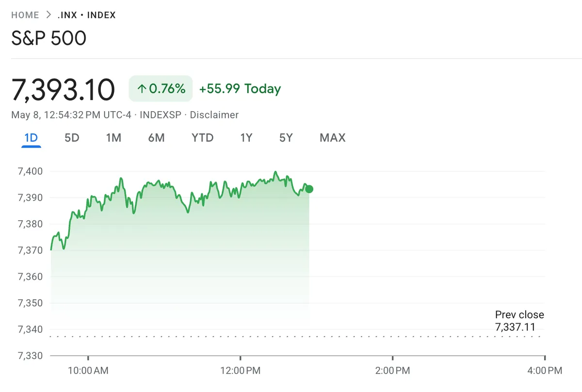This screenshot has height=392, width=582.
Task: Switch to the 5D time range
Action: 72,138
